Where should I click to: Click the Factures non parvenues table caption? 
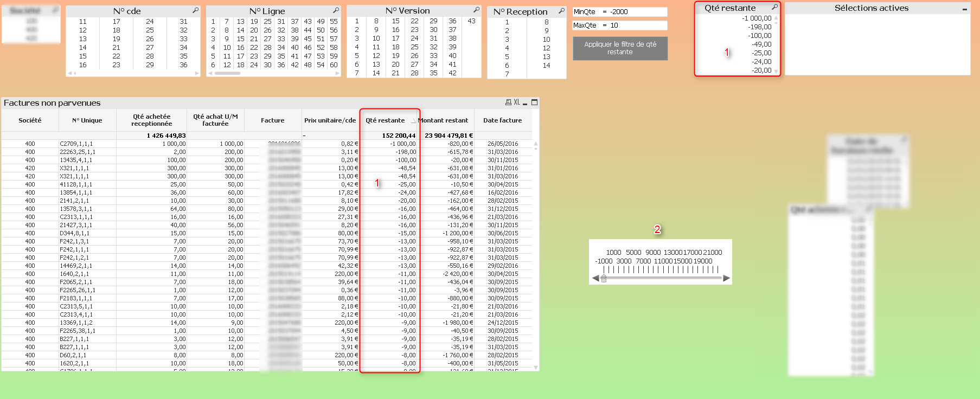pyautogui.click(x=52, y=103)
